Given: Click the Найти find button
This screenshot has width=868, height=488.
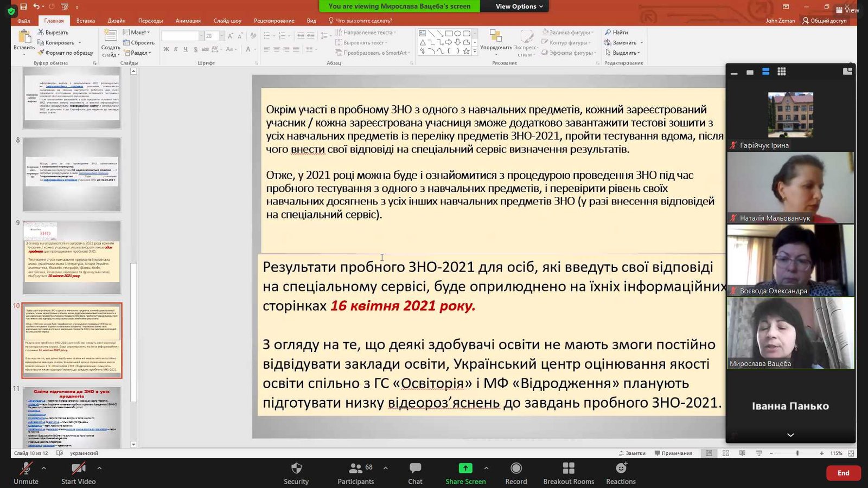Looking at the screenshot, I should pyautogui.click(x=616, y=33).
